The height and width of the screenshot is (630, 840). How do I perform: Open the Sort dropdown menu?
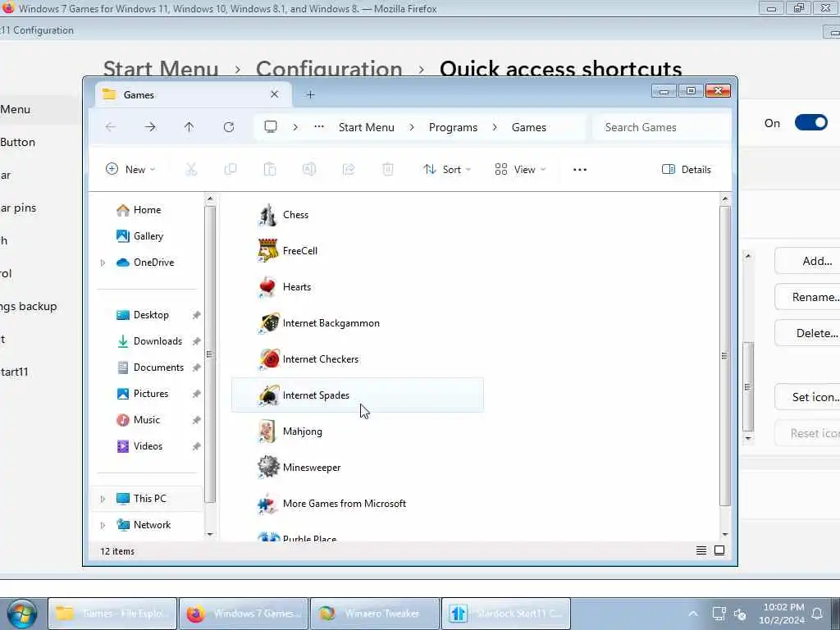pos(447,169)
